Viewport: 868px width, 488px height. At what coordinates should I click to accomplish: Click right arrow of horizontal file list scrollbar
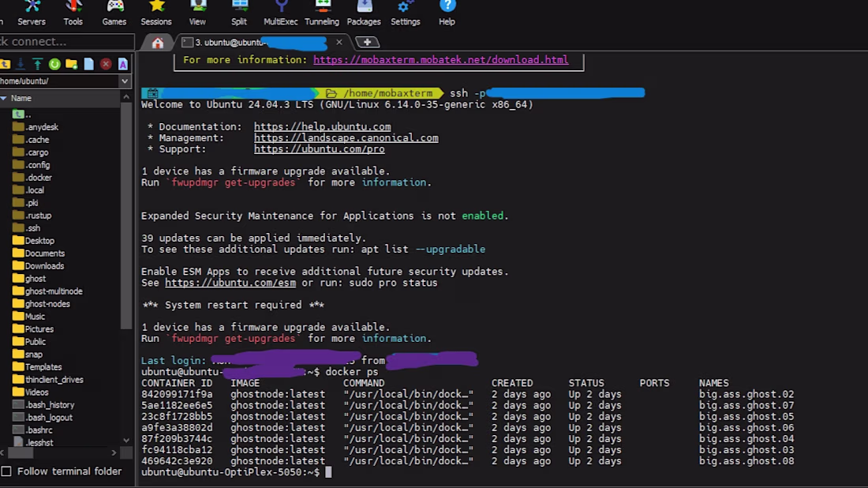coord(114,453)
